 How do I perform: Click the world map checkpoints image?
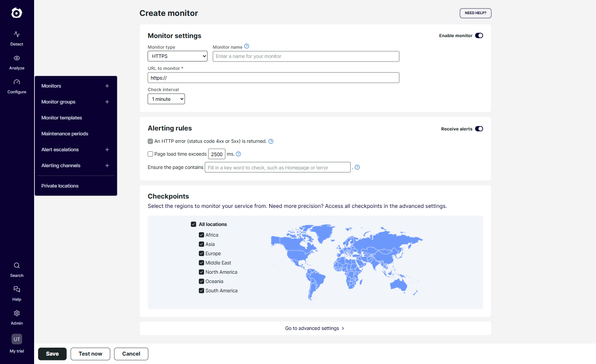tap(347, 262)
